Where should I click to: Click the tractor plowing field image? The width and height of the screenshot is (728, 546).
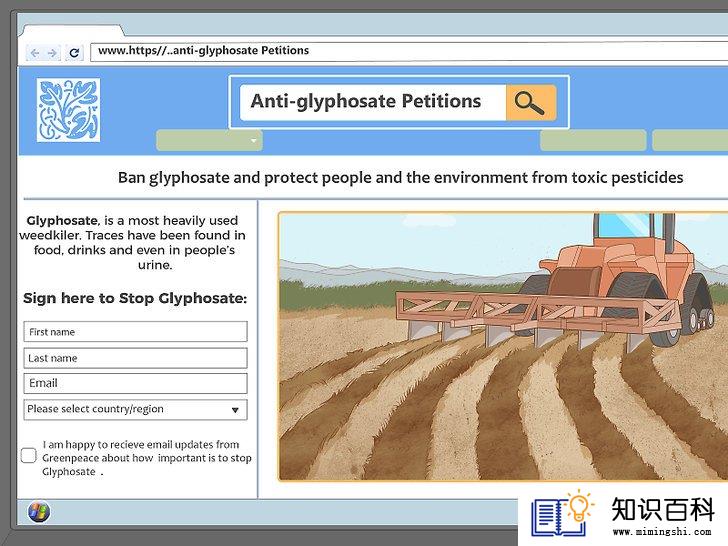tap(503, 346)
